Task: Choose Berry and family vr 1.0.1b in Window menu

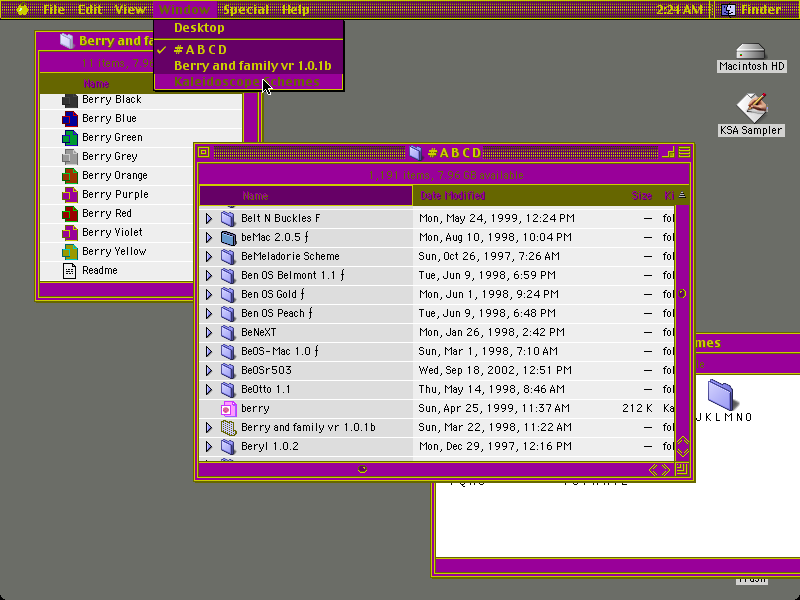Action: point(248,66)
